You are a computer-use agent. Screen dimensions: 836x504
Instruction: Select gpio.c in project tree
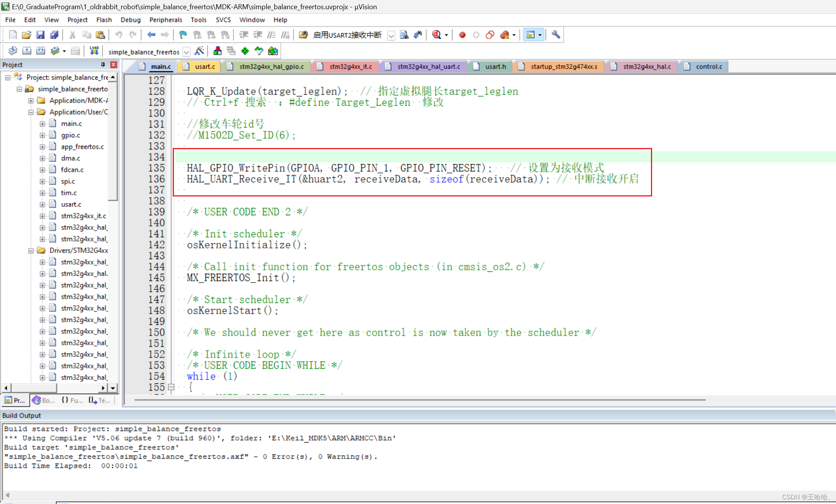click(70, 135)
